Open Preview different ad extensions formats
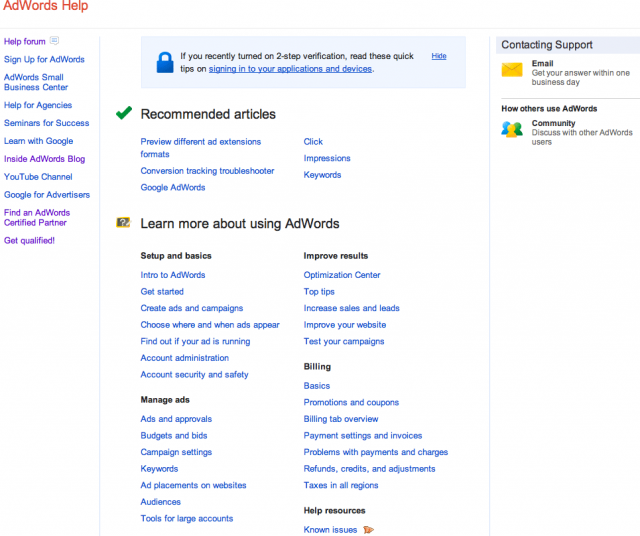The height and width of the screenshot is (536, 640). [201, 148]
